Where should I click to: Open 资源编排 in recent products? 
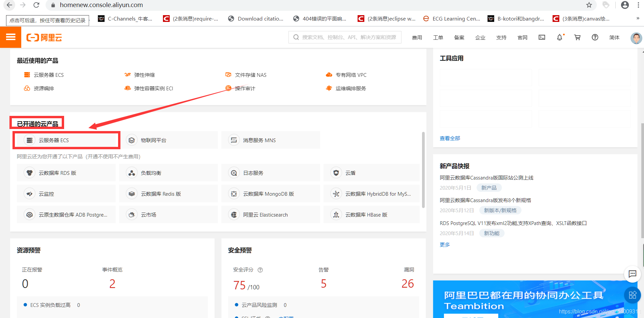coord(39,88)
